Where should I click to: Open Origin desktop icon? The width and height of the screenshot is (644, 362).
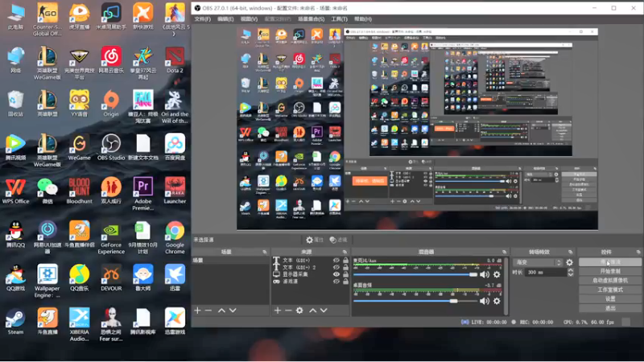(111, 104)
